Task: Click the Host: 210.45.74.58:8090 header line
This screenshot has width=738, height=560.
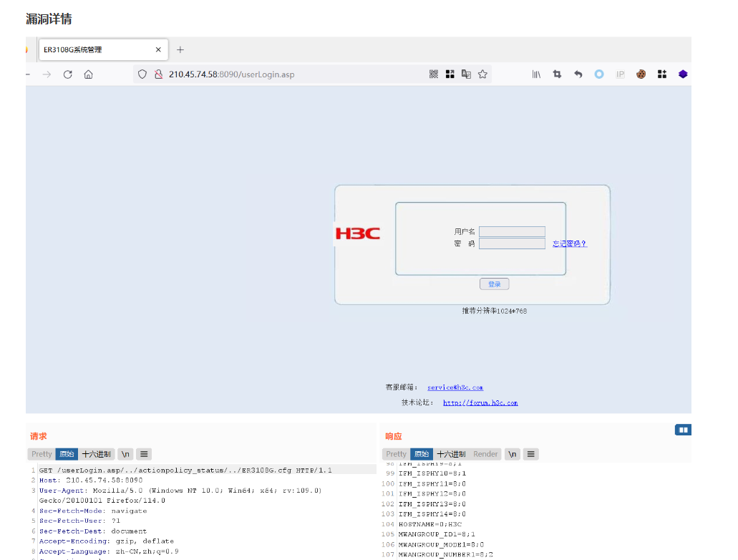Action: 91,481
